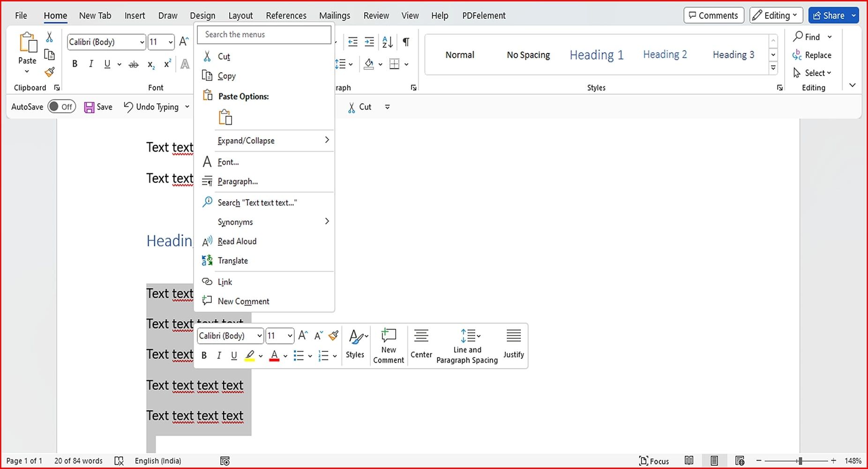
Task: Click the paste icon under Paste Options
Action: [x=225, y=117]
